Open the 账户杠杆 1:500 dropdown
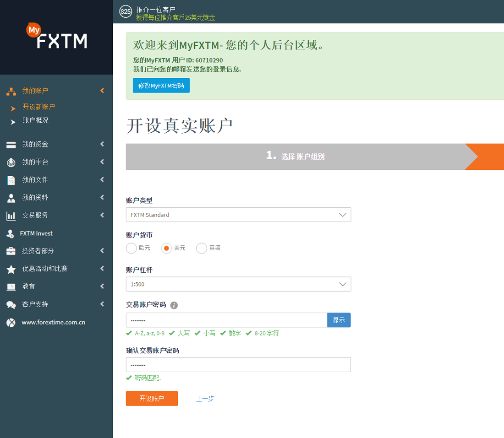 coord(239,284)
